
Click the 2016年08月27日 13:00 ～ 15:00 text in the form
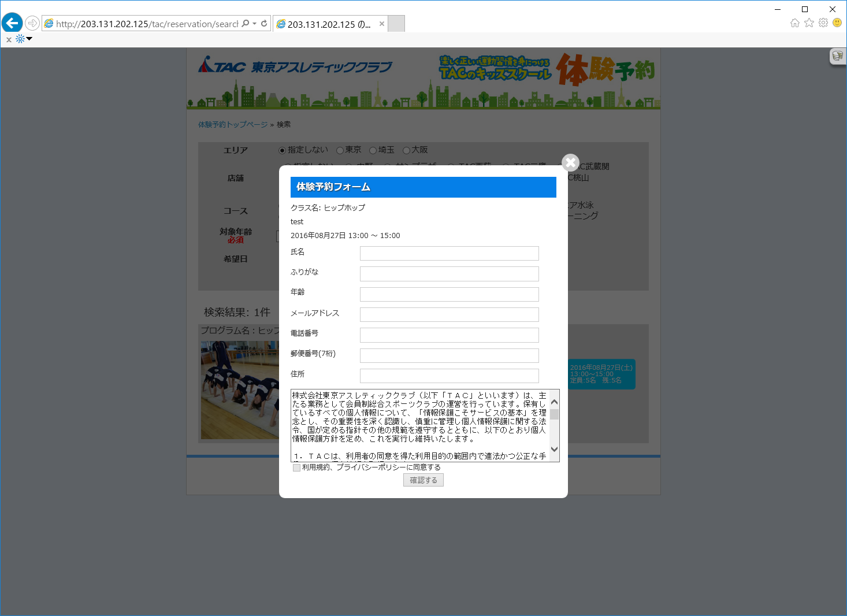(345, 236)
